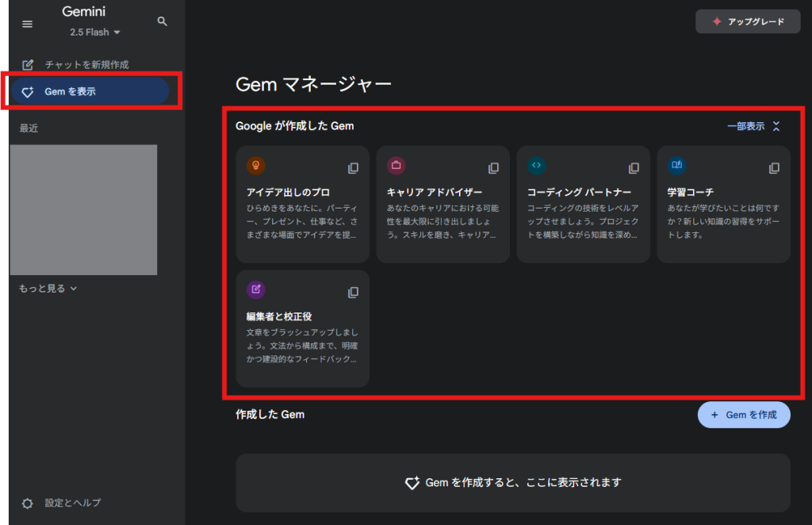Click the Gem を作成すると、ここに表示されます message
Screen dimensions: 812x525
point(523,482)
